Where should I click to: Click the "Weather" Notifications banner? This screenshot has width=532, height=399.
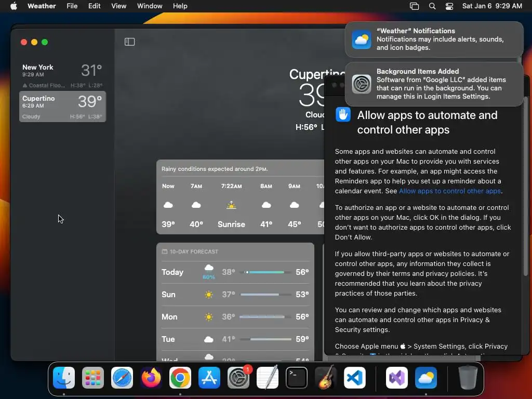coord(434,39)
